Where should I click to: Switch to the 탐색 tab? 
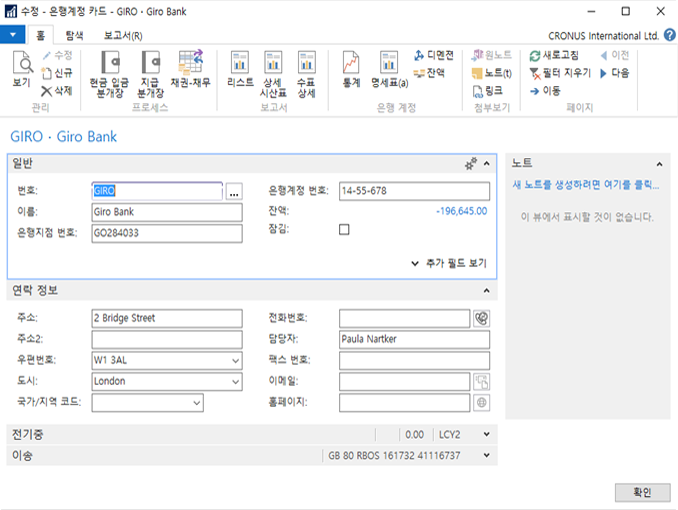tap(74, 35)
